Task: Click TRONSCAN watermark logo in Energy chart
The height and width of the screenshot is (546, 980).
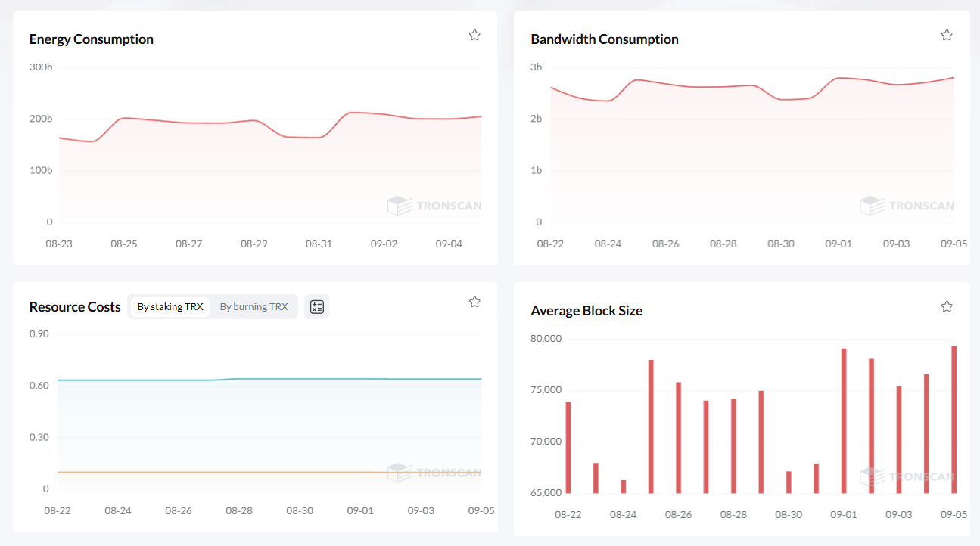Action: [434, 205]
